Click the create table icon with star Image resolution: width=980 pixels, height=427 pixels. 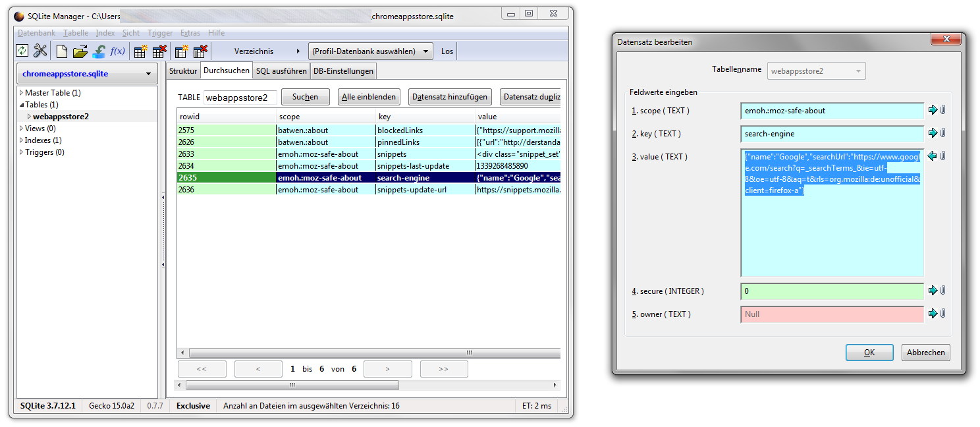140,51
